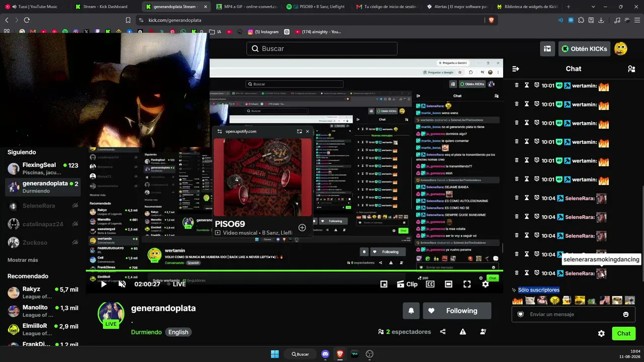Click the taskbar Buscar search box
The height and width of the screenshot is (362, 644).
300,354
